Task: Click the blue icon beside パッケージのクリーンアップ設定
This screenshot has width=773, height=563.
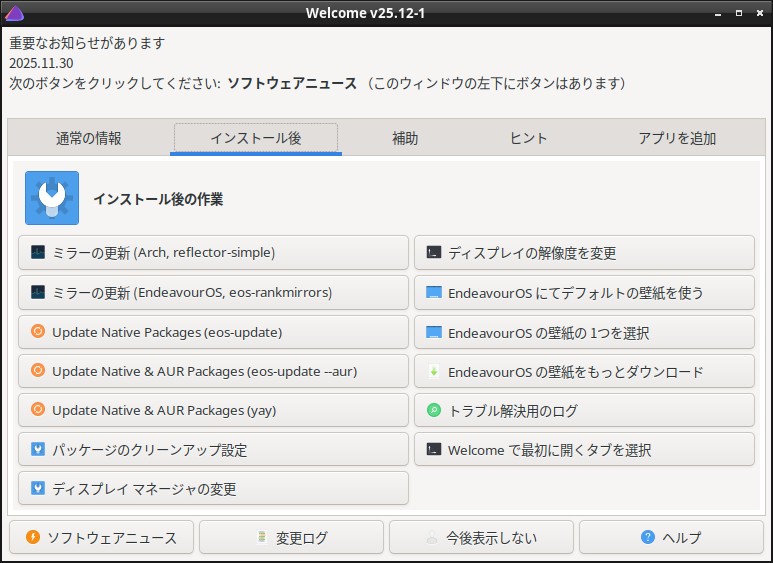Action: pos(38,450)
